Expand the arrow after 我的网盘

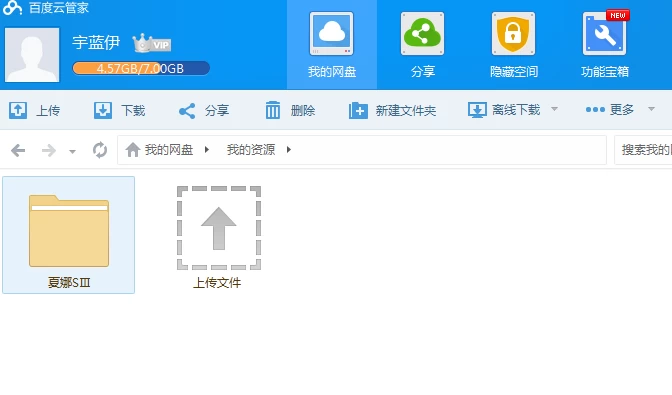coord(207,150)
